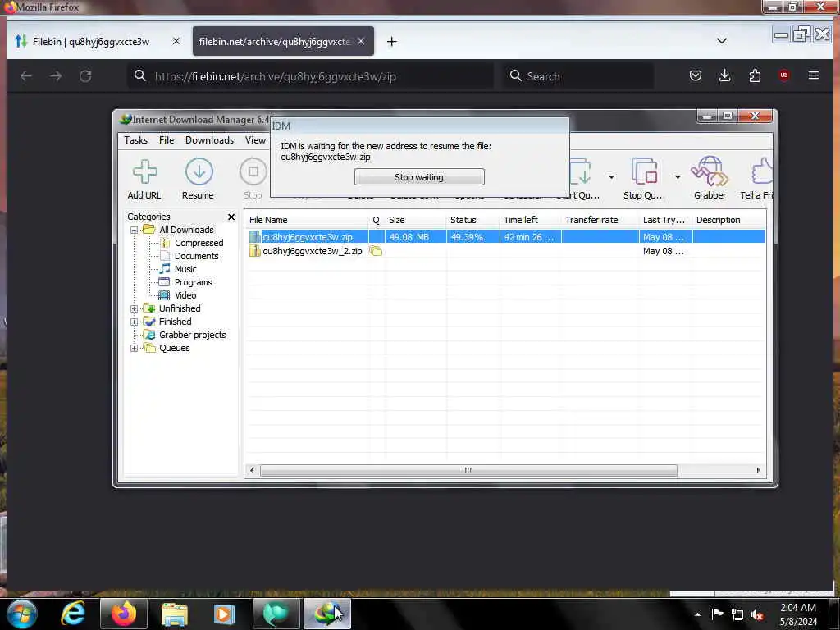840x630 pixels.
Task: Close the Filebin tab
Action: pyautogui.click(x=176, y=41)
